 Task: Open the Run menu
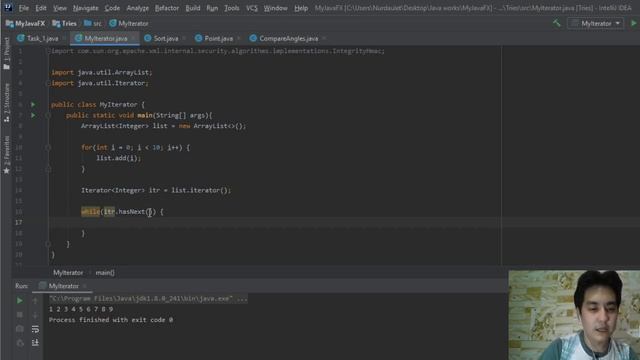(212, 8)
